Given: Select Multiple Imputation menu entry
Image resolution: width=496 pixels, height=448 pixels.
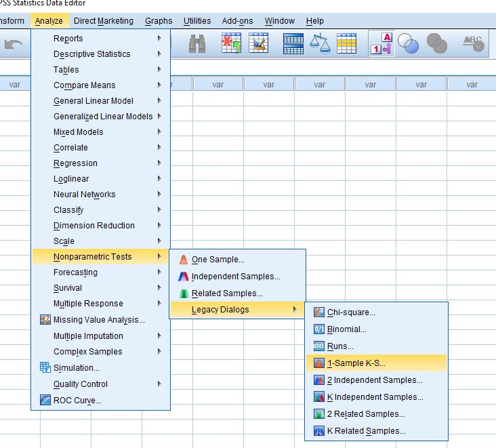Looking at the screenshot, I should pyautogui.click(x=100, y=336).
